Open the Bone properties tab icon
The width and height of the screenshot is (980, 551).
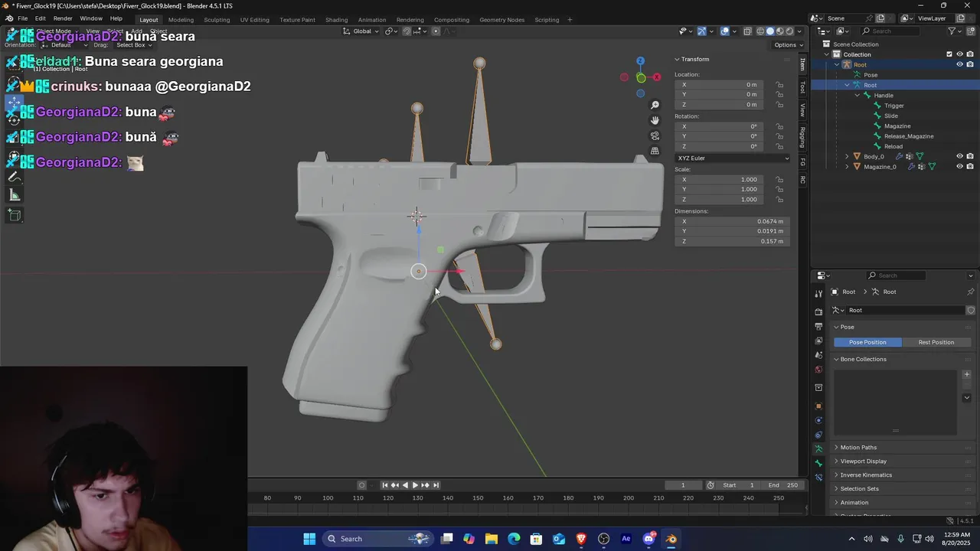click(818, 463)
